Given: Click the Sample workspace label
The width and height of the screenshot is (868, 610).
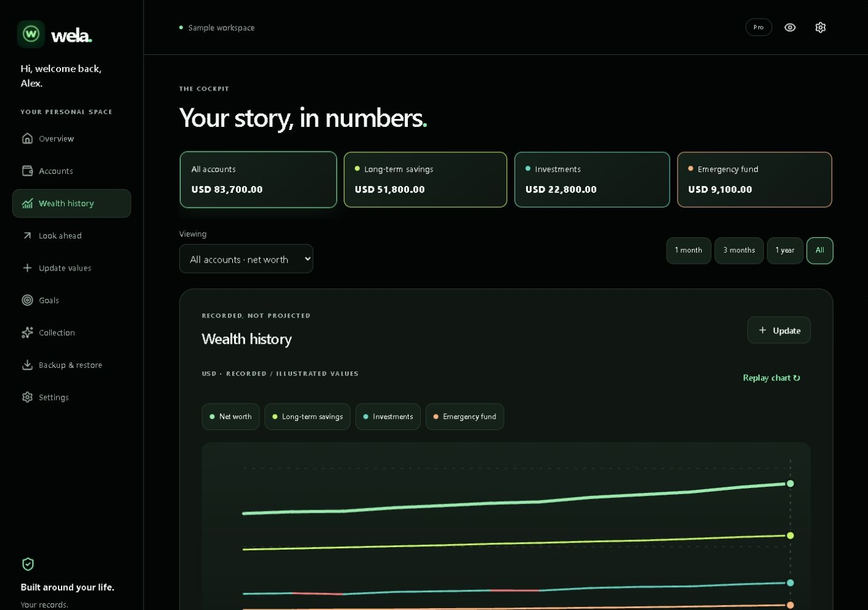Looking at the screenshot, I should [221, 28].
